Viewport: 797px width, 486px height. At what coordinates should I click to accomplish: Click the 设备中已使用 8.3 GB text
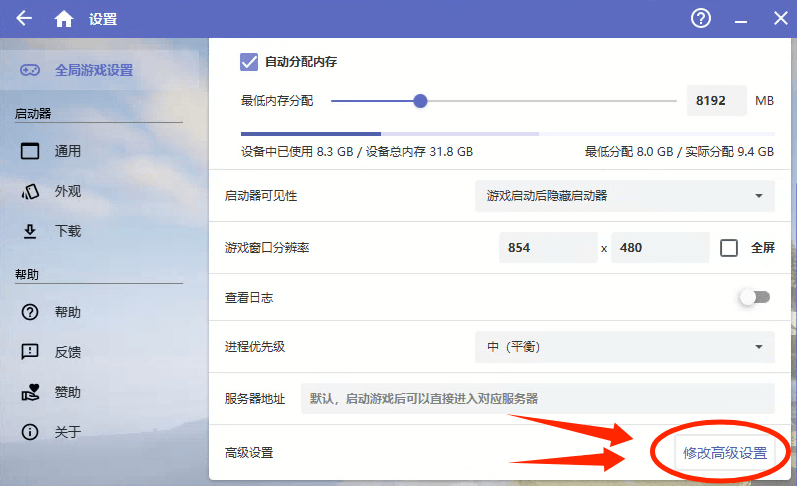click(297, 151)
